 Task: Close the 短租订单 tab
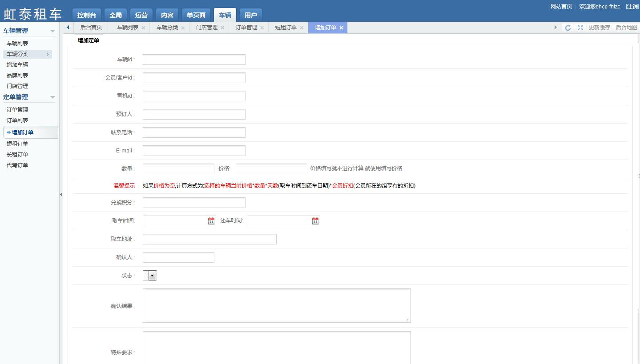tap(302, 28)
